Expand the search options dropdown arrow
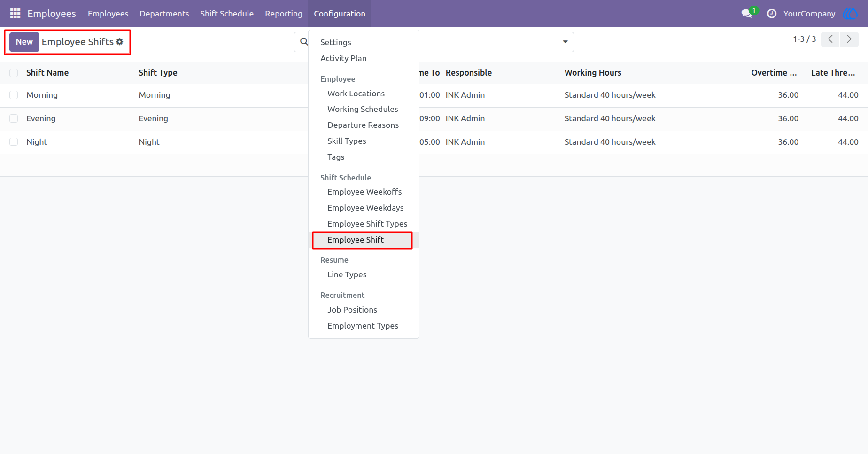The width and height of the screenshot is (868, 454). 565,42
